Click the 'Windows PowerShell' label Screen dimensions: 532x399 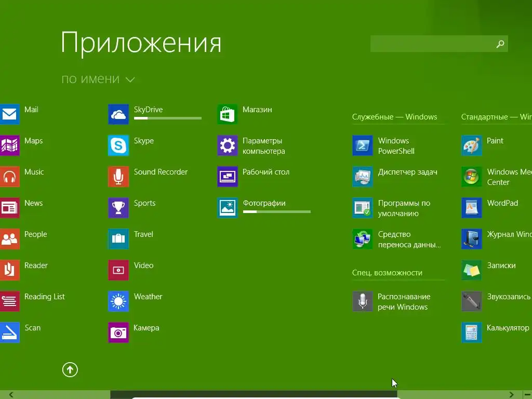pos(396,146)
